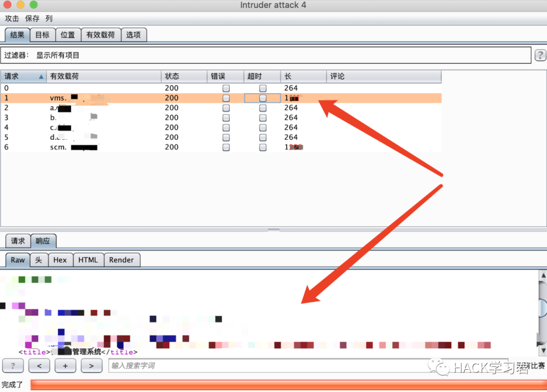Click the filter help question mark icon
Viewport: 547px width, 392px height.
tap(540, 55)
